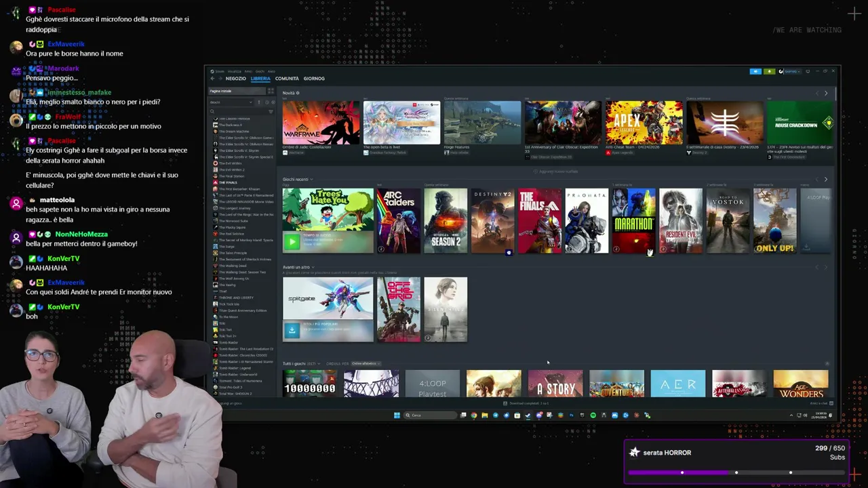Switch to the NEGOZIO tab
This screenshot has width=868, height=488.
click(236, 79)
